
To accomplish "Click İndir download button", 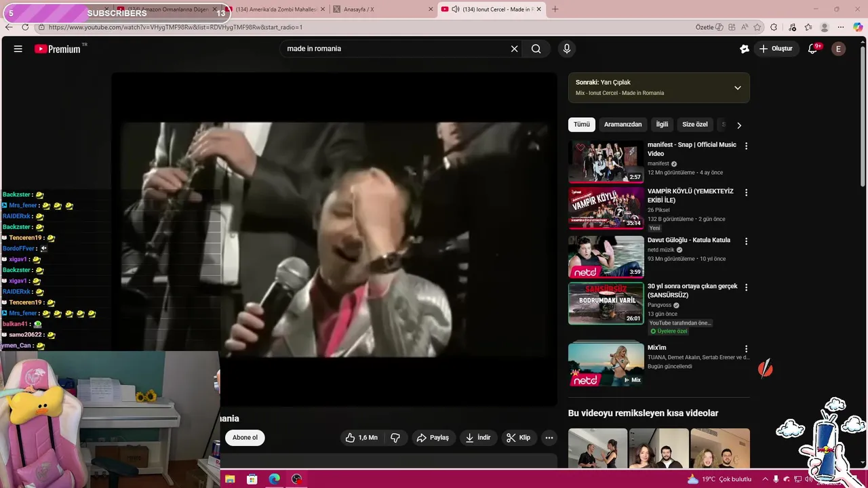I will (x=478, y=438).
